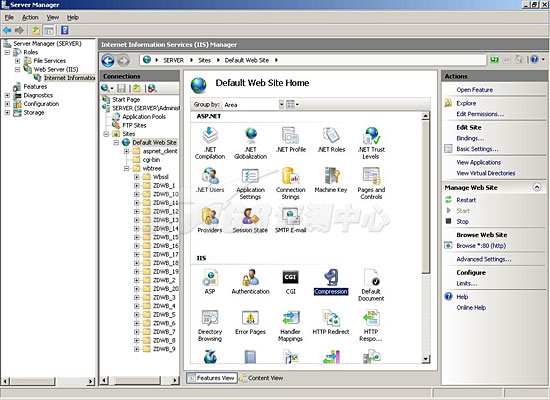Image resolution: width=550 pixels, height=400 pixels.
Task: Open the Authentication feature icon
Action: coord(250,282)
